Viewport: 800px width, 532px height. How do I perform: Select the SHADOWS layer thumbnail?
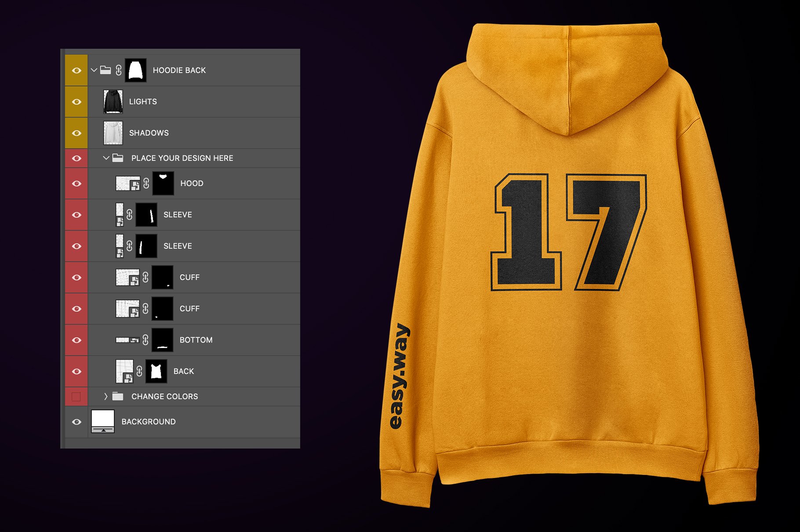(113, 133)
